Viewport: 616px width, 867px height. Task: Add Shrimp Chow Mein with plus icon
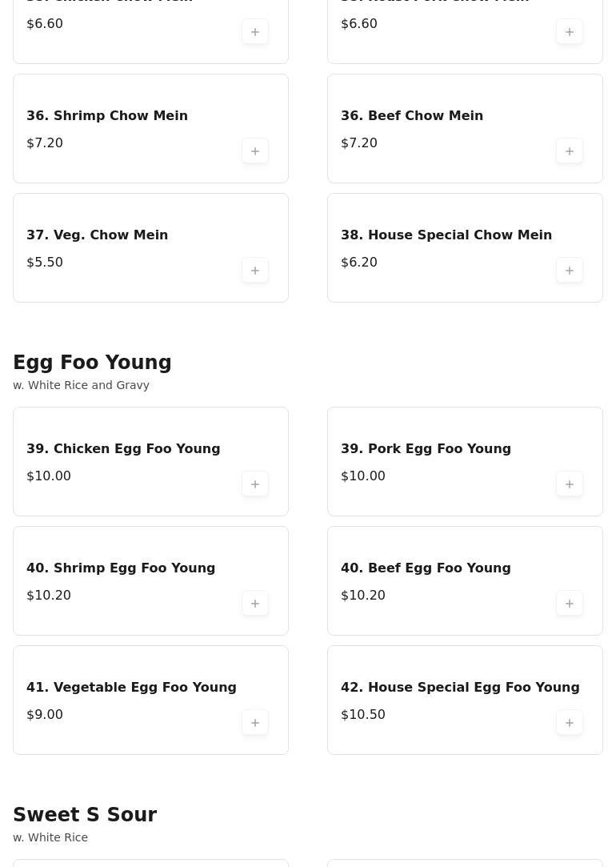[255, 151]
